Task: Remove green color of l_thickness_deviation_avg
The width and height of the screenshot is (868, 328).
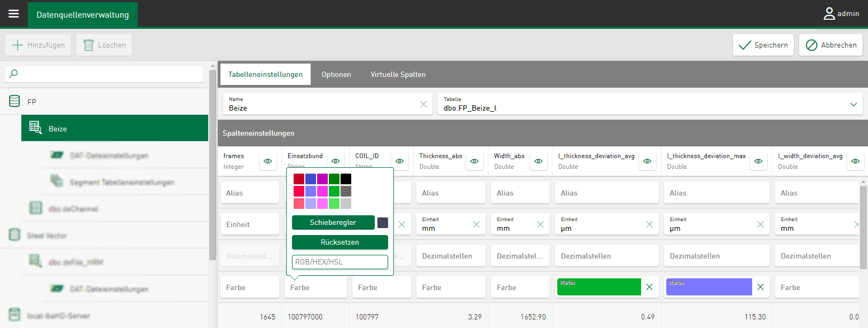Action: 649,287
